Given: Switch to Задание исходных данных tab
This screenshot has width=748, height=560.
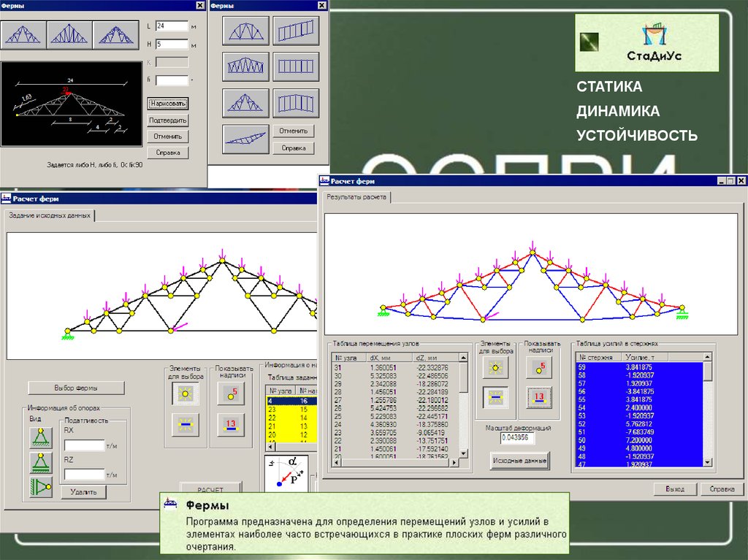Looking at the screenshot, I should (x=50, y=215).
